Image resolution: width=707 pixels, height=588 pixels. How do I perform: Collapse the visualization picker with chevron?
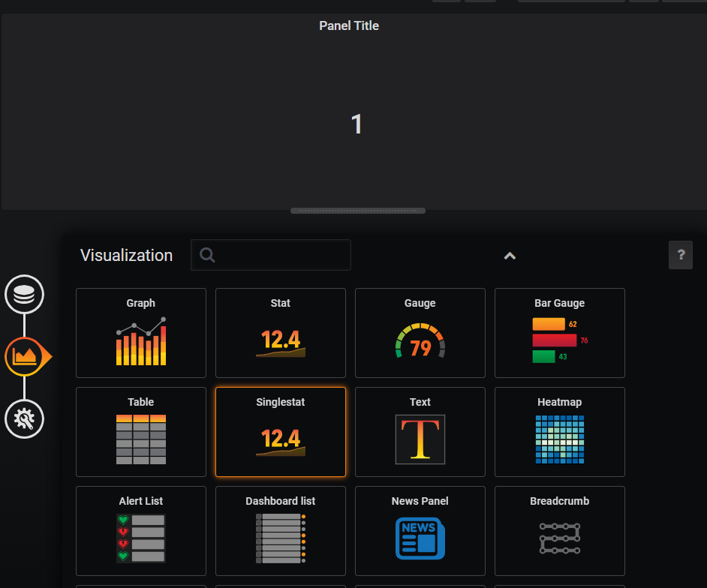point(510,256)
